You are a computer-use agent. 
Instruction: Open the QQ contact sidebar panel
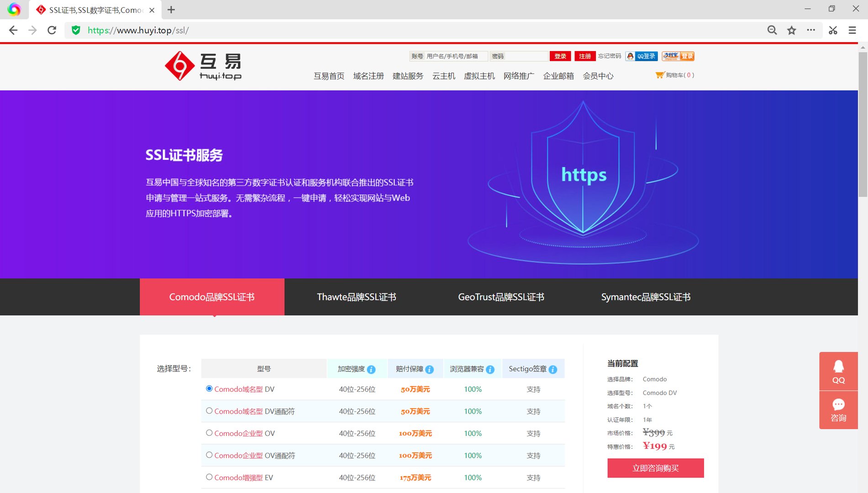pos(838,371)
